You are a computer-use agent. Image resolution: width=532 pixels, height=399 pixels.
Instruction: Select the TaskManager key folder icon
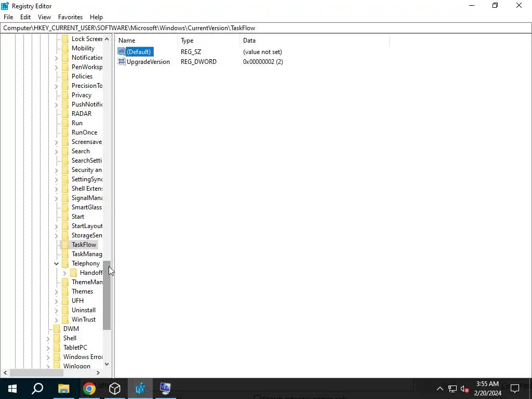pyautogui.click(x=65, y=254)
